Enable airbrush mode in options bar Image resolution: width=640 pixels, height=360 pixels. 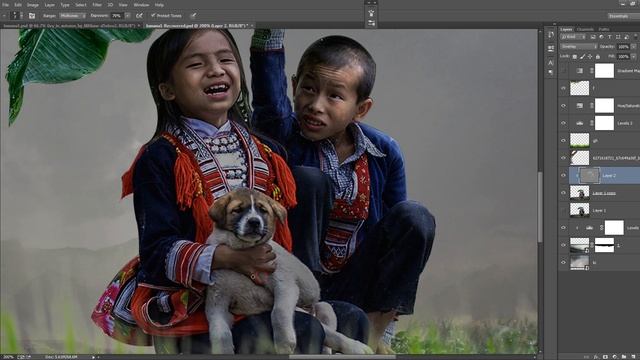point(139,16)
